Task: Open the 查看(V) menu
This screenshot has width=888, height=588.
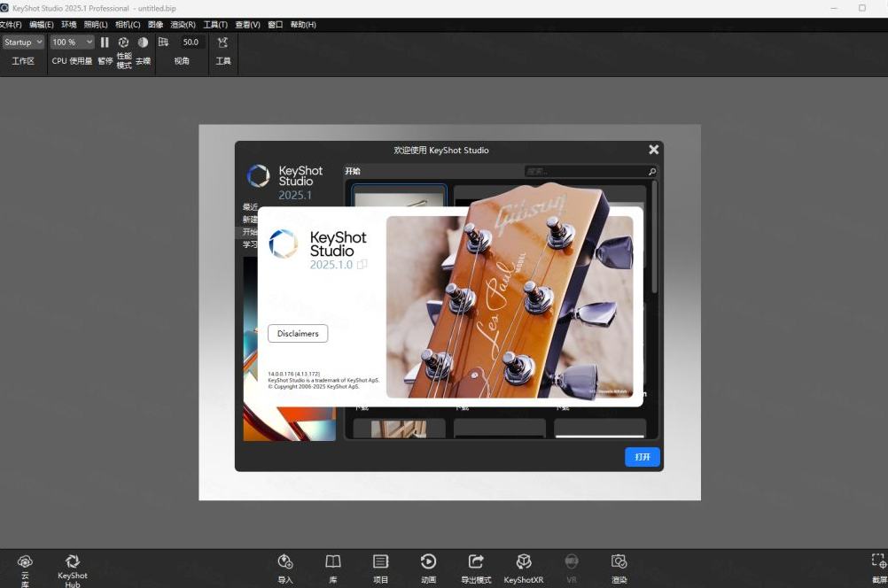Action: [247, 25]
